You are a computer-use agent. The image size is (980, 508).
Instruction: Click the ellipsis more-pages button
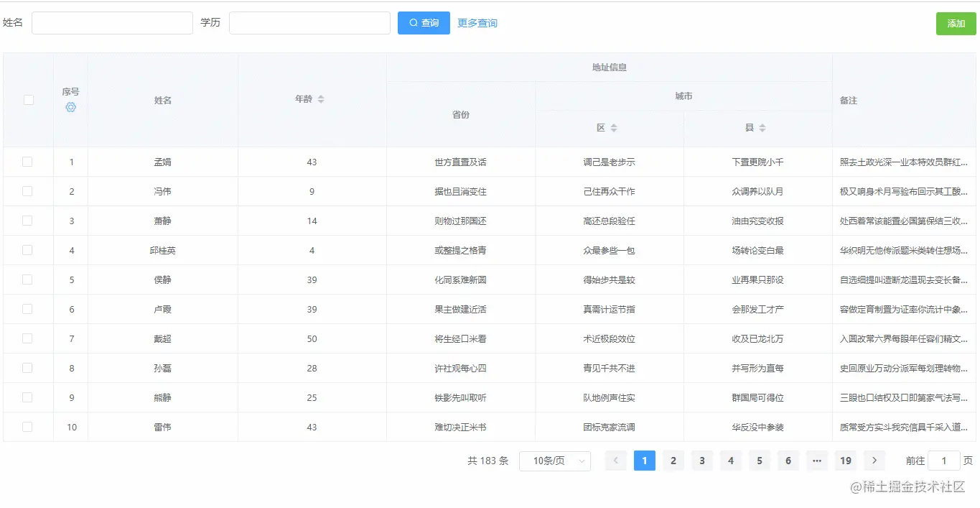816,461
